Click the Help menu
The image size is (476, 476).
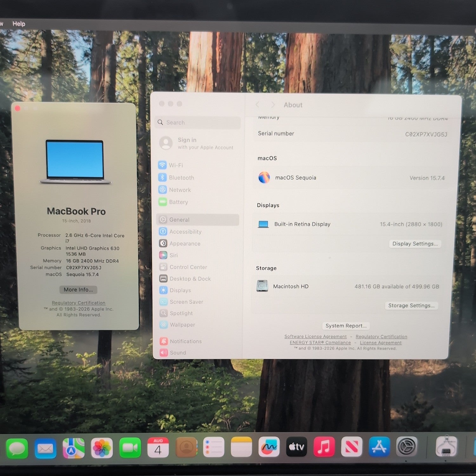pyautogui.click(x=19, y=24)
